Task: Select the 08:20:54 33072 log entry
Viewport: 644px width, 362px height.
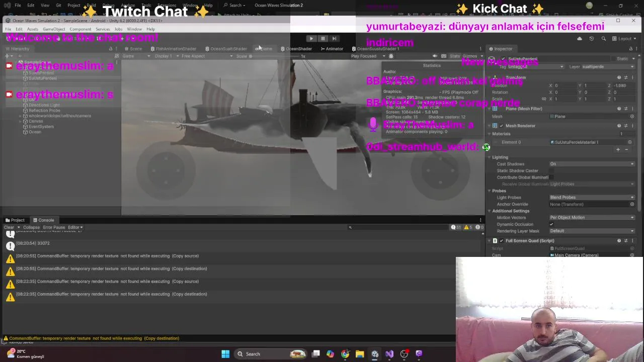Action: 242,245
